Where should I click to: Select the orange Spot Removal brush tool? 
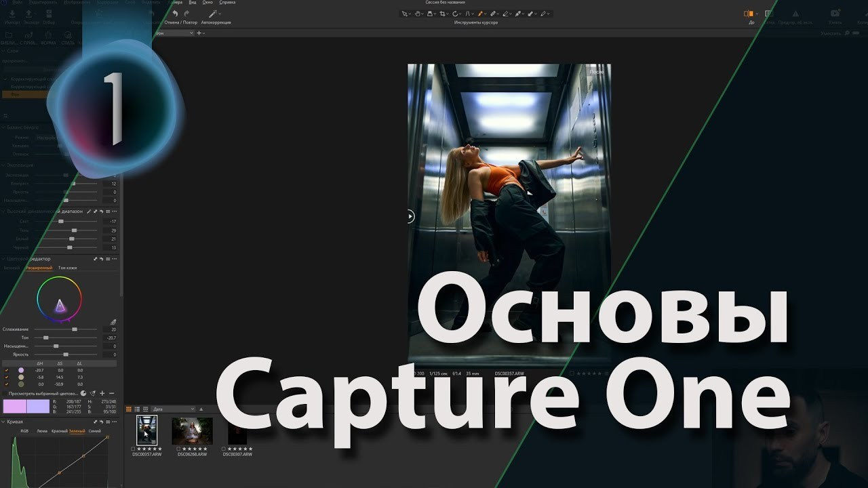pos(480,13)
